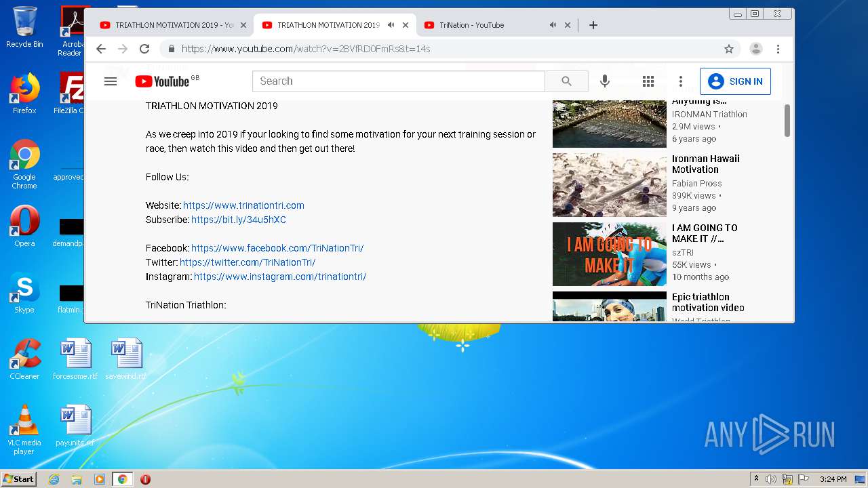Open the Skype desktop shortcut

pyautogui.click(x=24, y=293)
